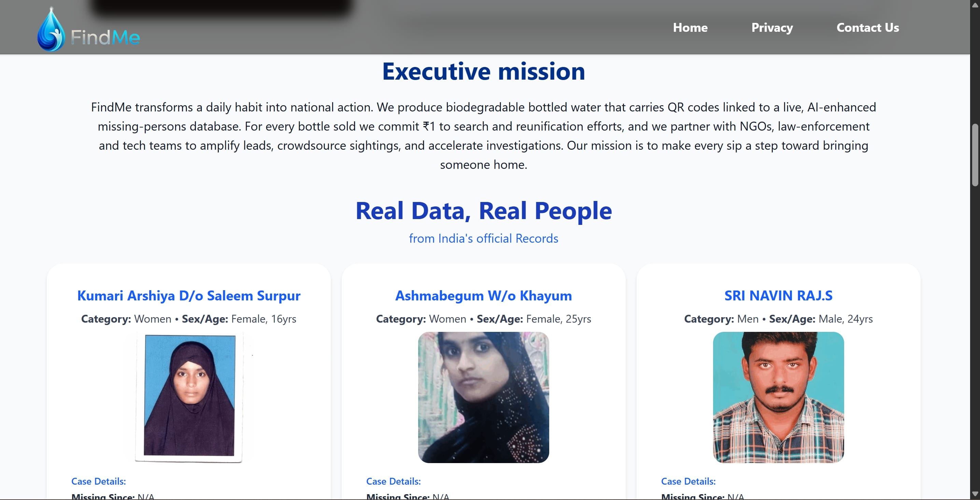Viewport: 980px width, 500px height.
Task: Open the Privacy page link
Action: click(771, 27)
